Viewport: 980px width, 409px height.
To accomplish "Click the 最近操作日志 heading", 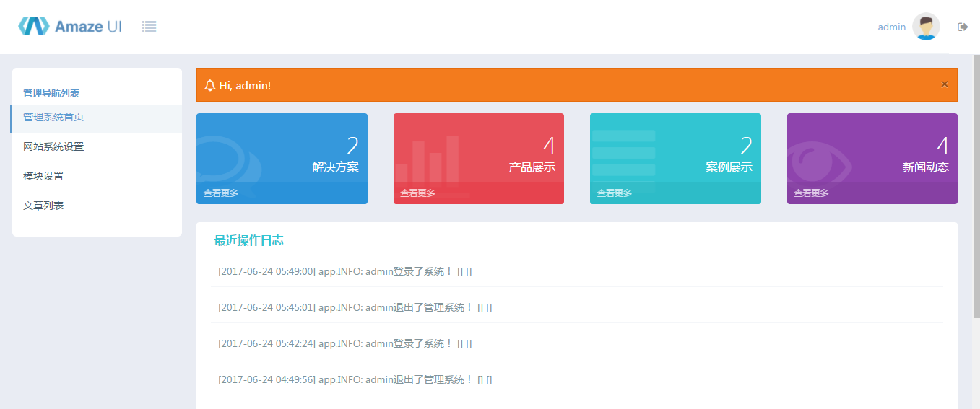I will [x=249, y=241].
